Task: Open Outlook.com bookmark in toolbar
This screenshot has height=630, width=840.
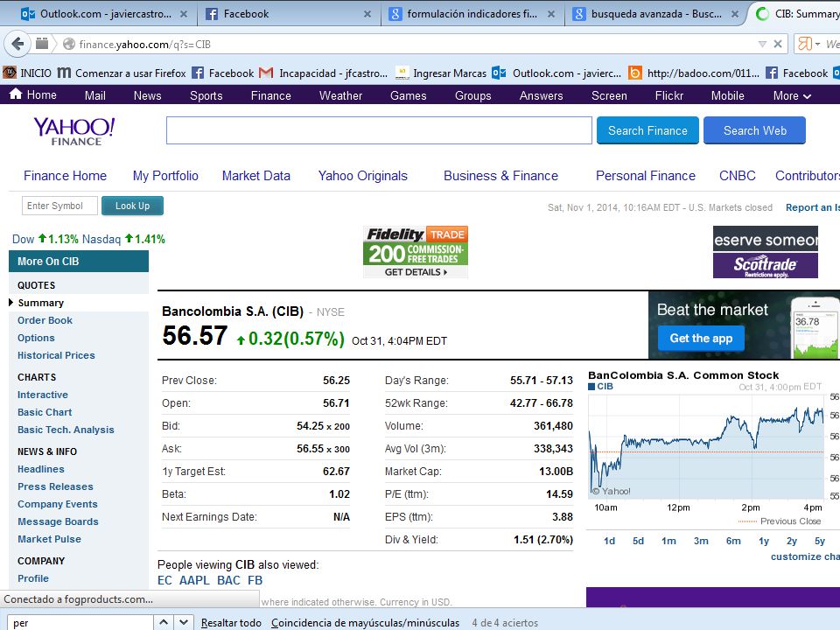Action: coord(556,73)
